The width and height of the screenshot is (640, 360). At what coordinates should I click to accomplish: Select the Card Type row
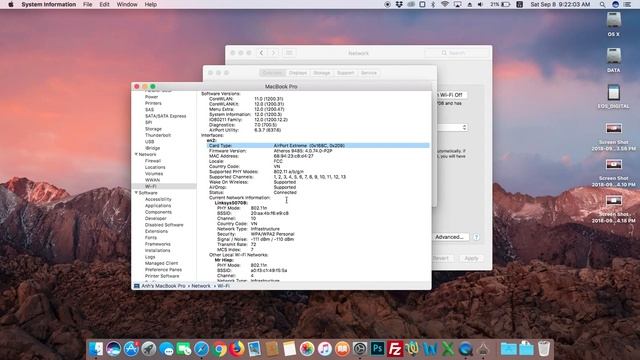pos(318,145)
